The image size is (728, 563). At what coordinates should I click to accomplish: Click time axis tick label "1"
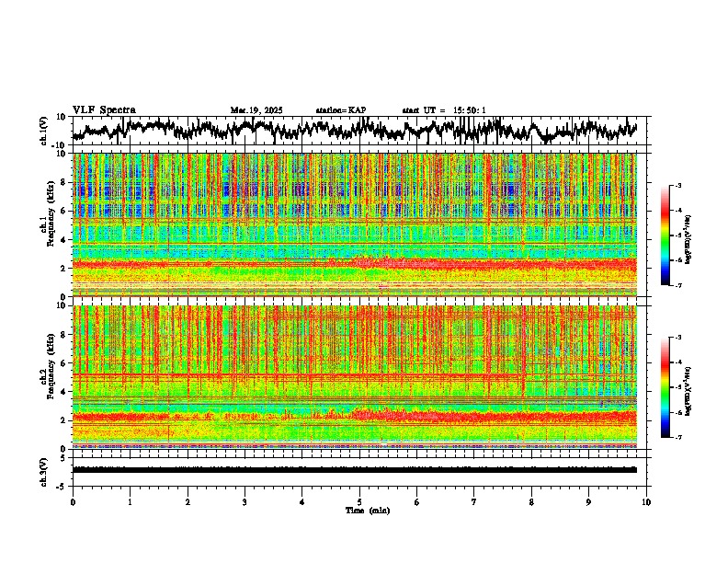[x=130, y=502]
